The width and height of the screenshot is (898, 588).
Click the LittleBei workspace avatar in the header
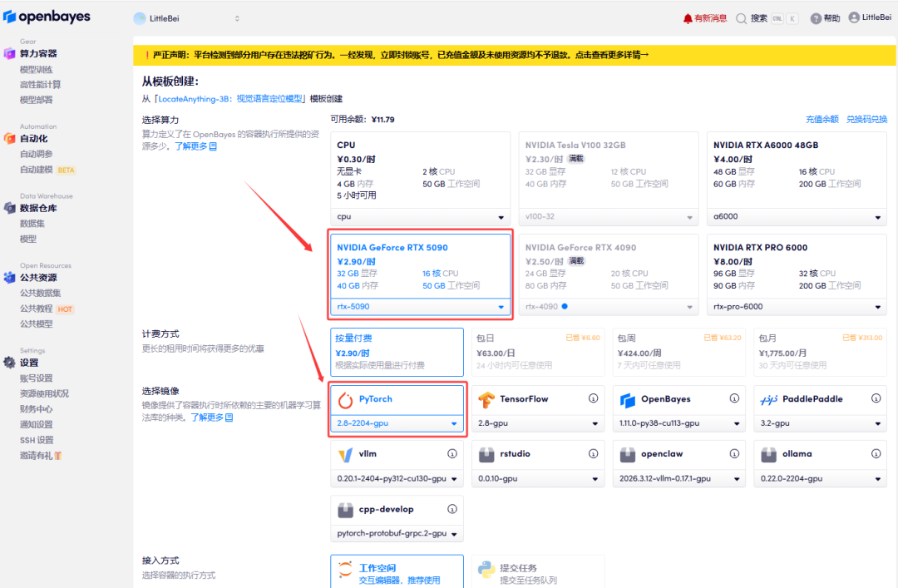[x=139, y=18]
